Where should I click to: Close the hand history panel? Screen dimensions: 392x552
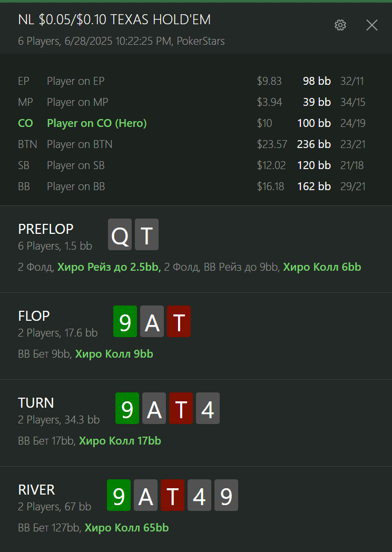tap(371, 25)
